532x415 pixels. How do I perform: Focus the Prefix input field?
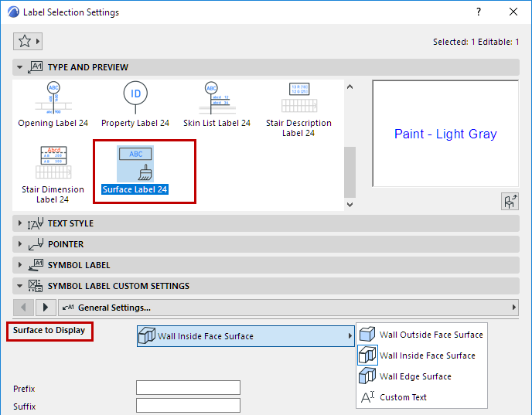click(x=189, y=387)
